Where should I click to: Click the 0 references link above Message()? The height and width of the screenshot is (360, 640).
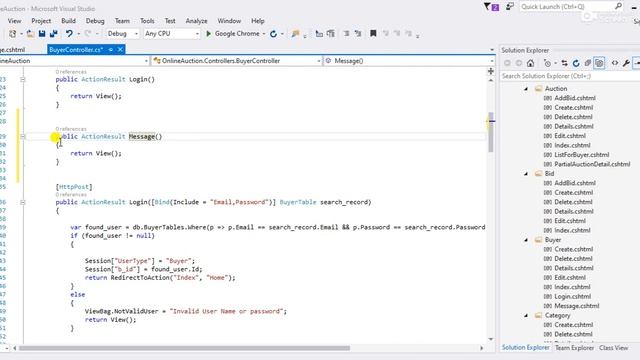(71, 129)
